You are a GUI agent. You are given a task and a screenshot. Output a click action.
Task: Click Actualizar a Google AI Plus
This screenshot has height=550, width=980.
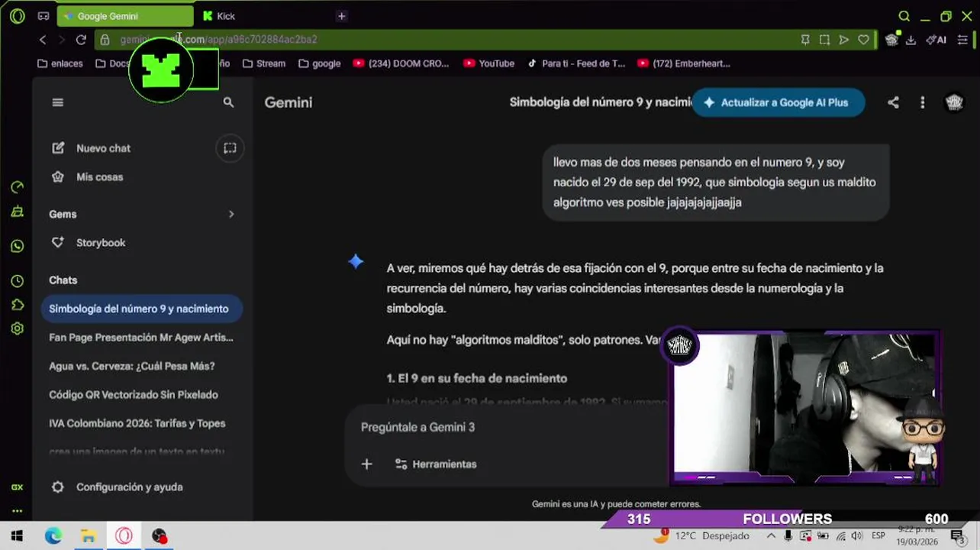[x=778, y=102]
